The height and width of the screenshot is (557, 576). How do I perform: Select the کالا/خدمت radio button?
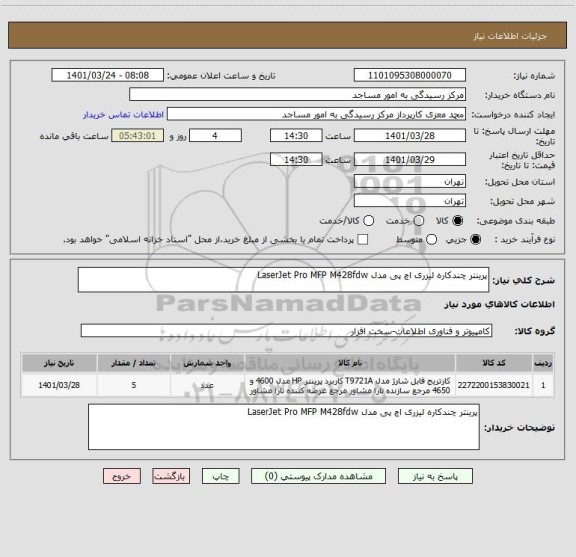368,220
